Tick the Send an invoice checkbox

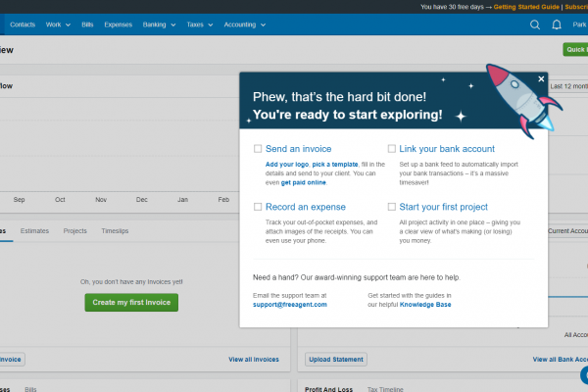[258, 149]
